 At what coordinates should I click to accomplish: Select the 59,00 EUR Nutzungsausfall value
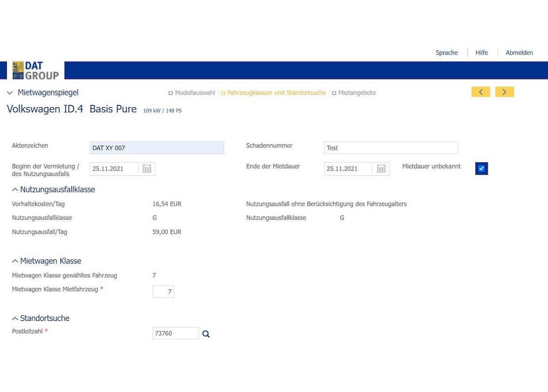(167, 232)
